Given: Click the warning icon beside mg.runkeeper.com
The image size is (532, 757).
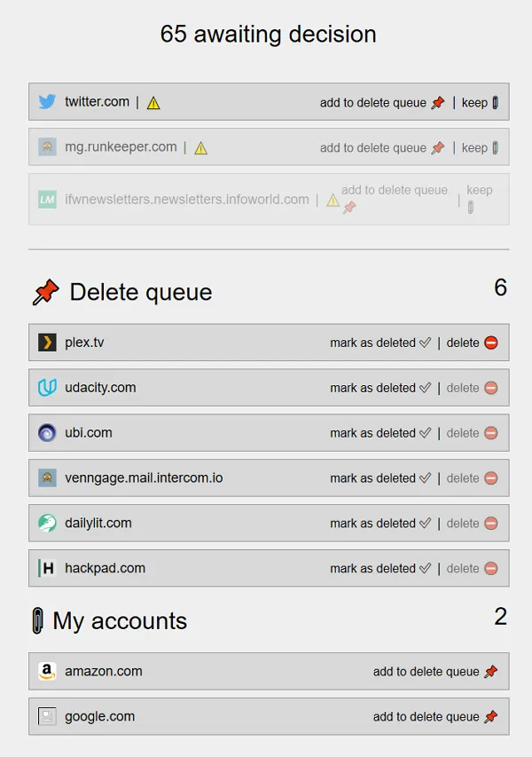Looking at the screenshot, I should tap(200, 148).
